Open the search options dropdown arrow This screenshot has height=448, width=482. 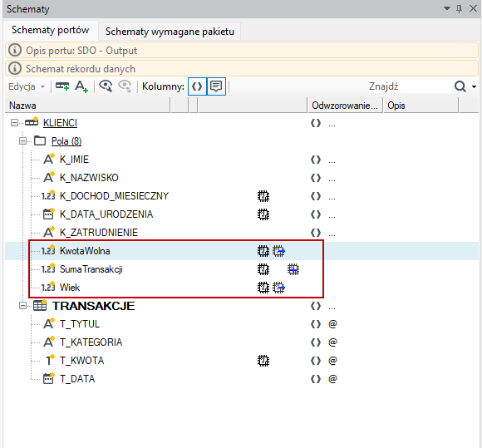(474, 86)
